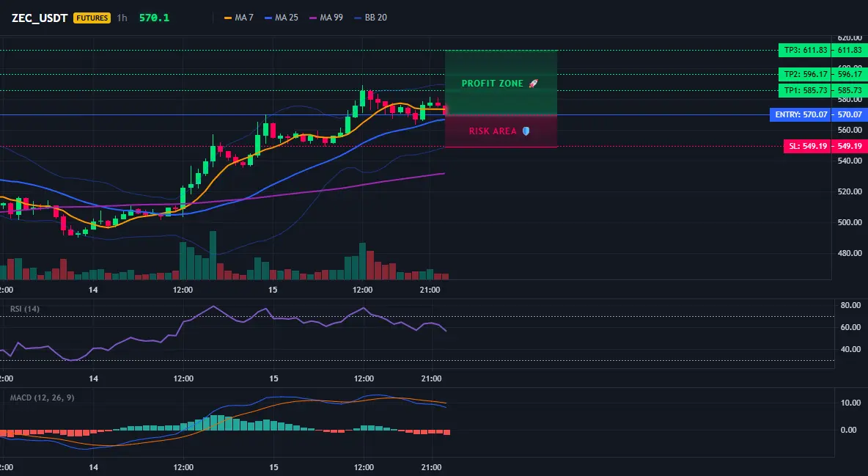Click the 520.00 price axis label

850,191
